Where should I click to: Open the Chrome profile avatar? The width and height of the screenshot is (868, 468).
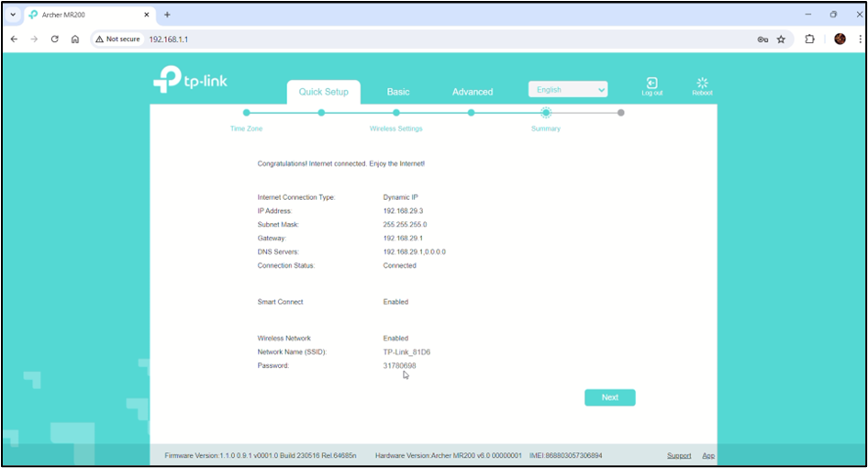(x=840, y=39)
